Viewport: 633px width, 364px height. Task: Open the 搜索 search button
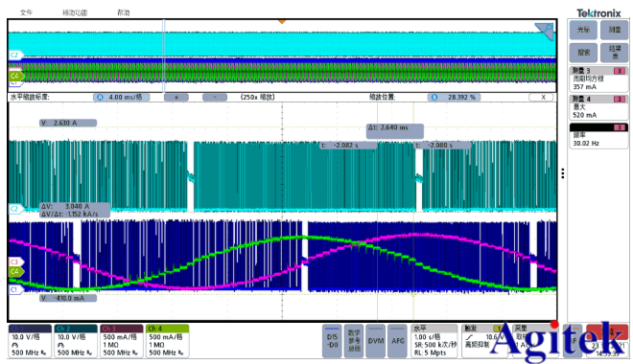click(583, 53)
